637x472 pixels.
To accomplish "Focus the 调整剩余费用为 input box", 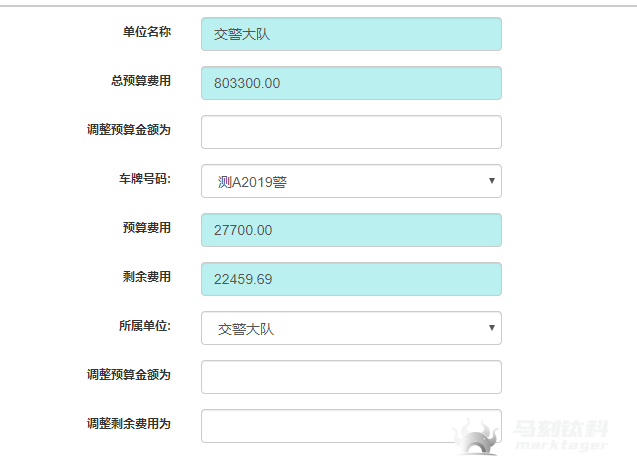I will [x=351, y=426].
